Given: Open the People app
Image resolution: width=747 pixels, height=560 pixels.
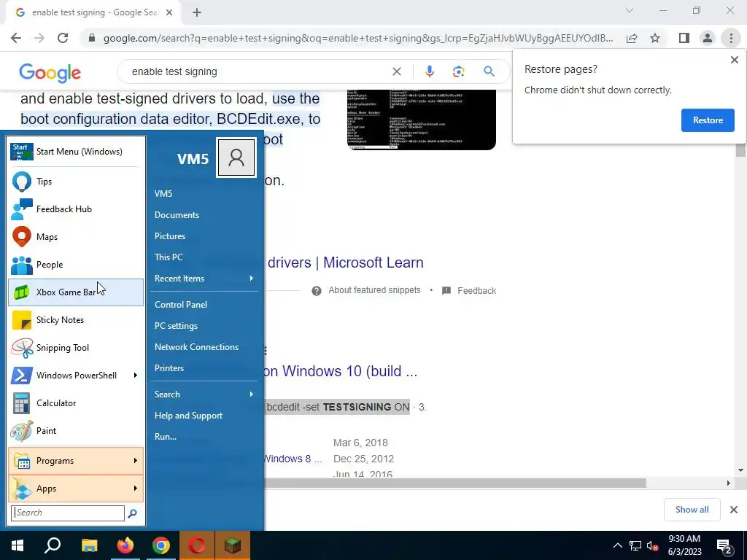Looking at the screenshot, I should coord(76,264).
